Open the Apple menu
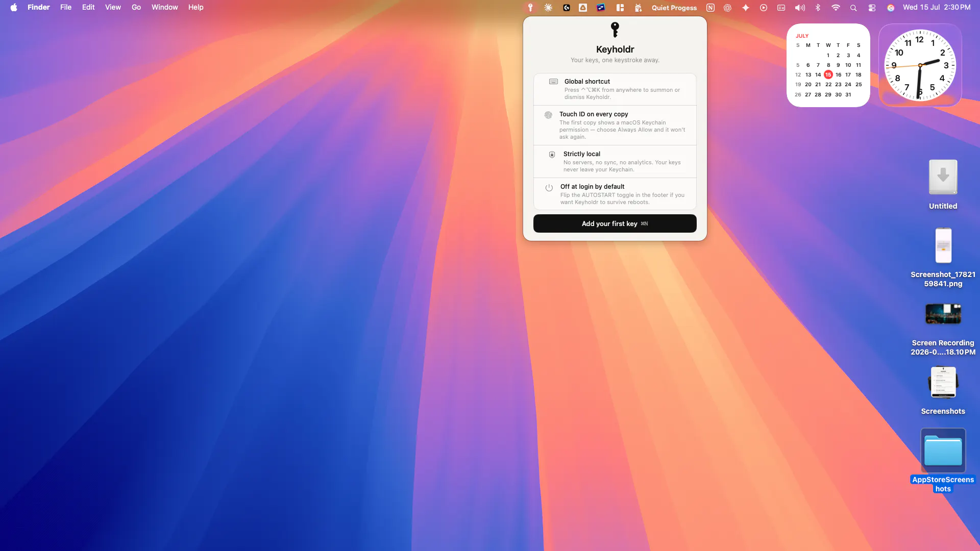This screenshot has width=980, height=551. pyautogui.click(x=14, y=7)
